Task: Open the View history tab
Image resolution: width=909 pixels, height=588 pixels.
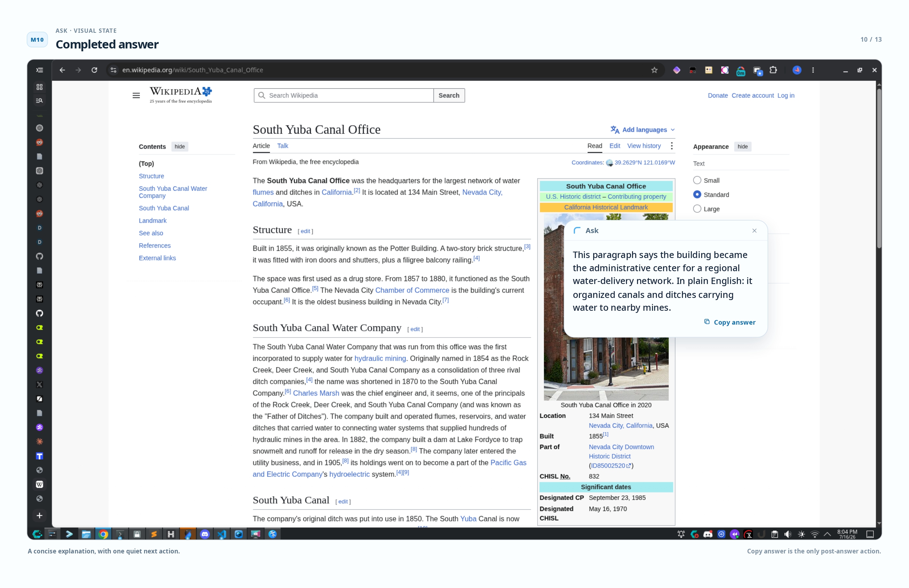Action: [x=644, y=146]
